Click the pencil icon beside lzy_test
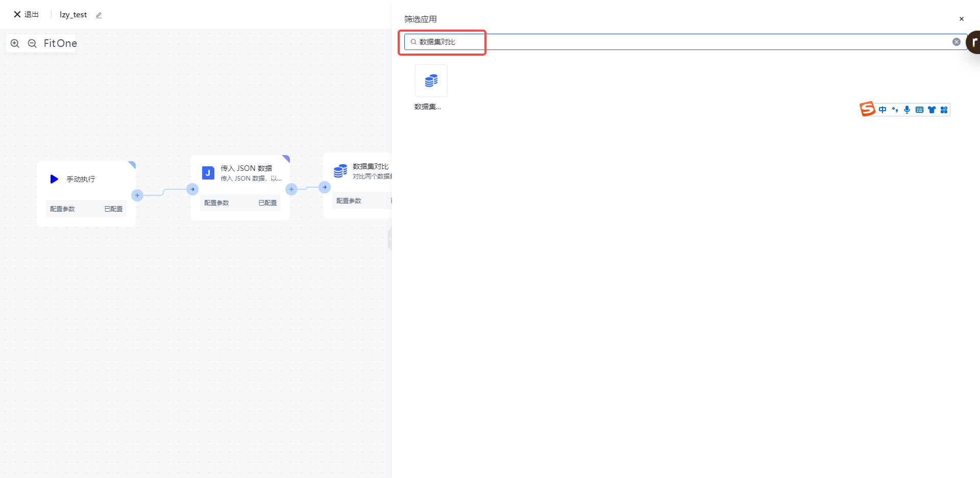This screenshot has width=980, height=478. click(99, 15)
